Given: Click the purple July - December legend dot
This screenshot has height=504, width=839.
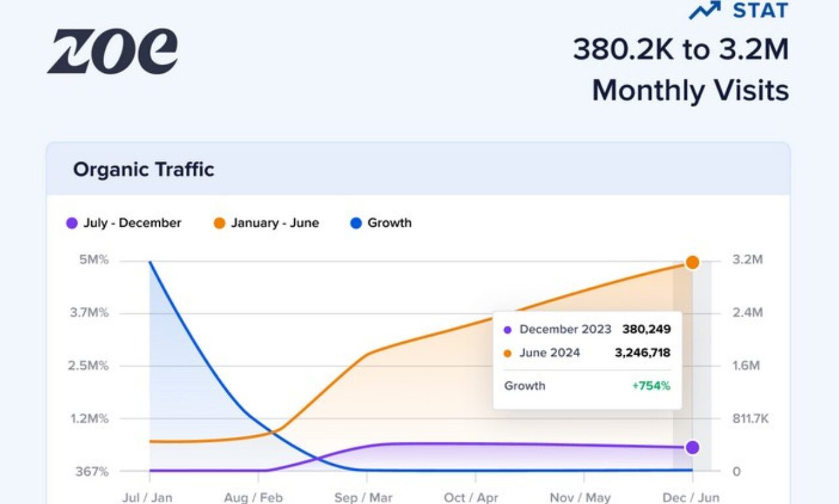Looking at the screenshot, I should [x=72, y=223].
